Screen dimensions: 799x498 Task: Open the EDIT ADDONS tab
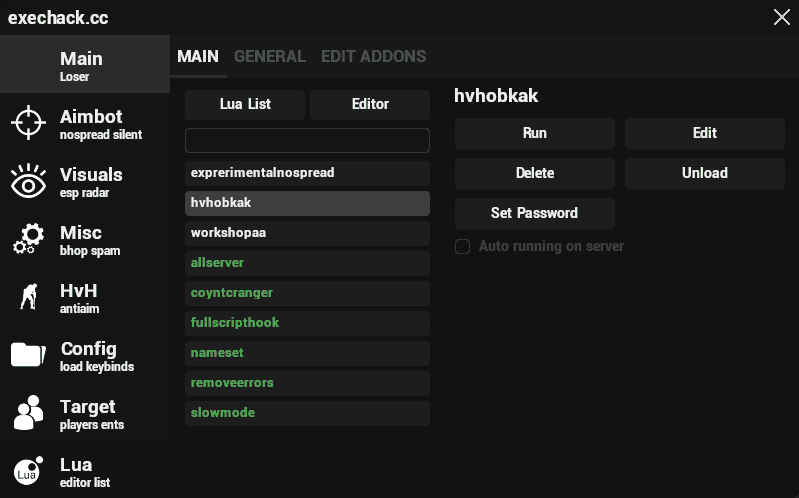coord(373,57)
